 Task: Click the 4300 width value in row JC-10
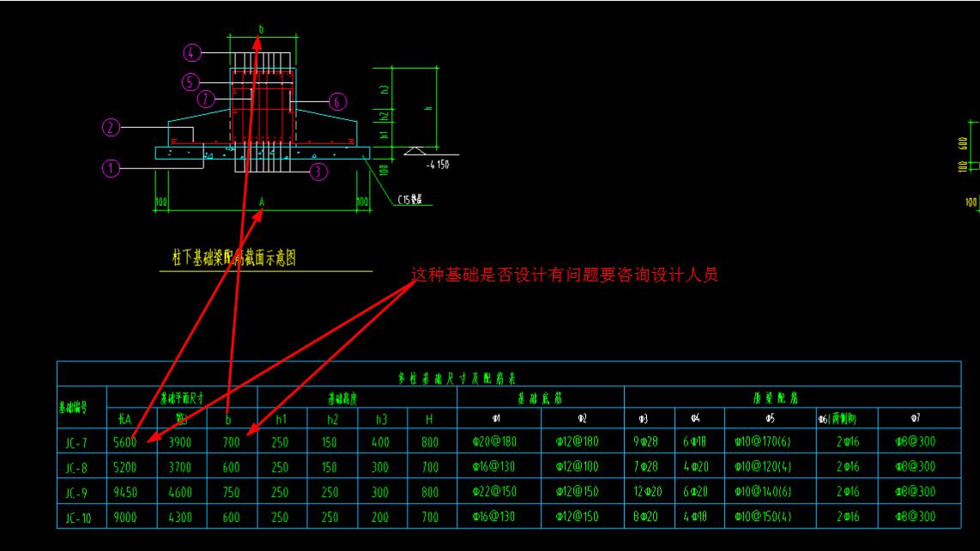pyautogui.click(x=180, y=518)
